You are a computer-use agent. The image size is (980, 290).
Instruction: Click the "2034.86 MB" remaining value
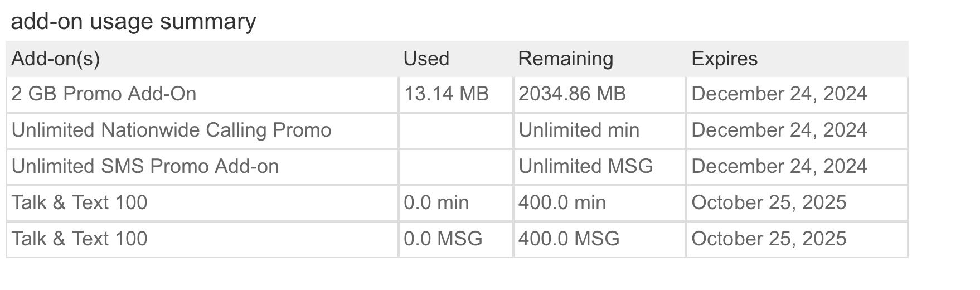(x=572, y=94)
